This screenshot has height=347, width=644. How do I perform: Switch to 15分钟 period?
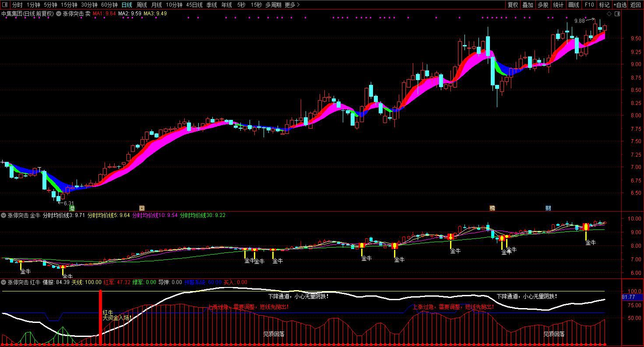pos(69,5)
